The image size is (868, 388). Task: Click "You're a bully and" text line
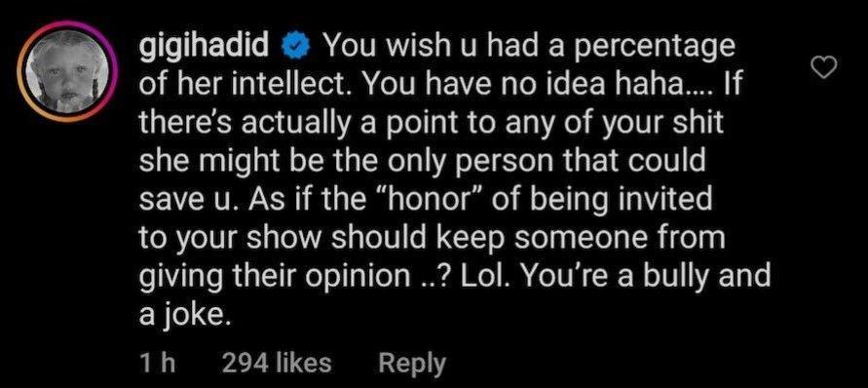click(x=645, y=276)
